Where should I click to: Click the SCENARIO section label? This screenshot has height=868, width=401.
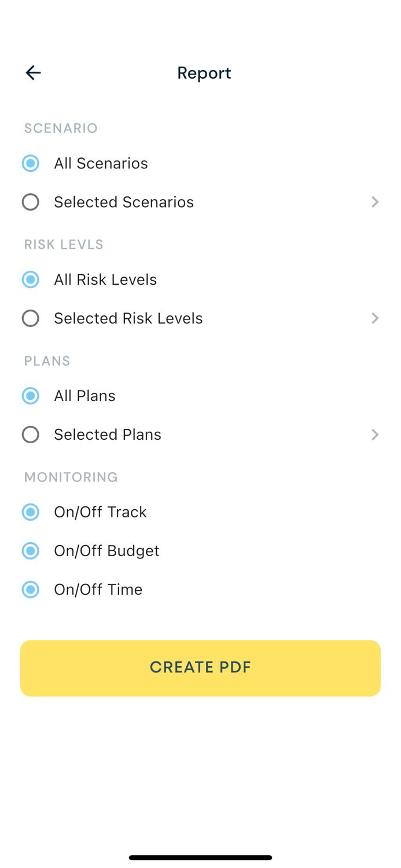coord(61,128)
